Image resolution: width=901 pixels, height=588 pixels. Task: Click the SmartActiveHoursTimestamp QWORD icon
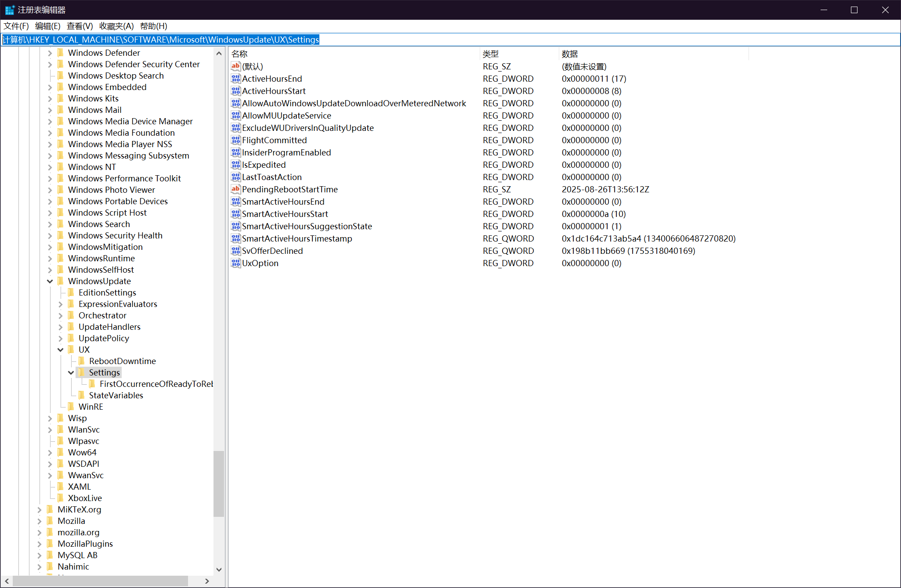[236, 238]
